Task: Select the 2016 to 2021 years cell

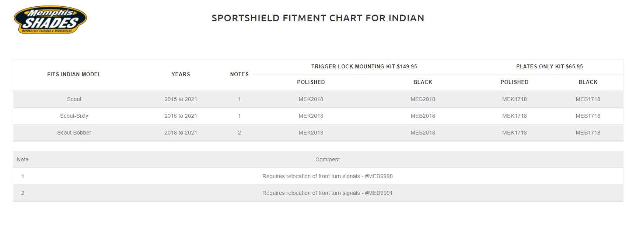Action: [181, 116]
